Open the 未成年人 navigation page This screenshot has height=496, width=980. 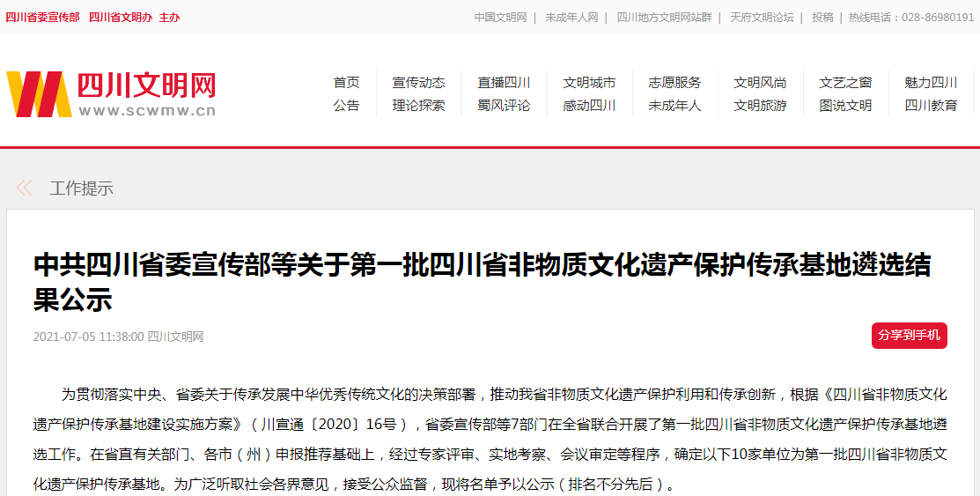(x=674, y=106)
